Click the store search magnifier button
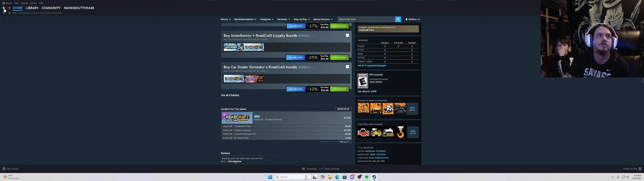The height and width of the screenshot is (181, 644). coord(398,19)
